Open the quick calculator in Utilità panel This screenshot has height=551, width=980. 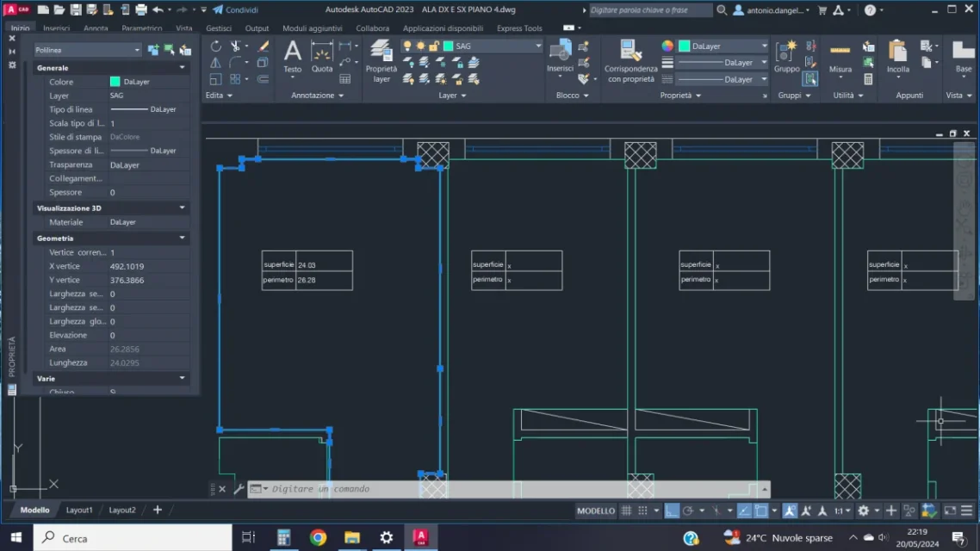[868, 78]
